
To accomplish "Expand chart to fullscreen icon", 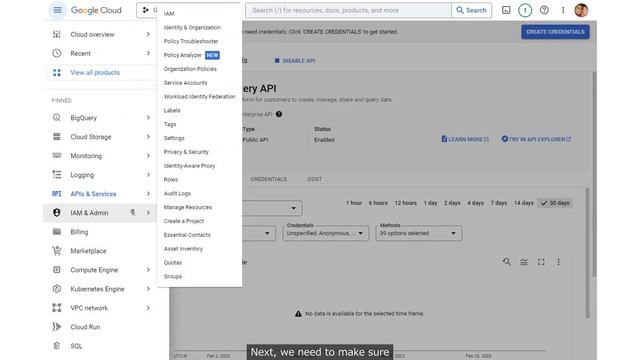I will (541, 262).
